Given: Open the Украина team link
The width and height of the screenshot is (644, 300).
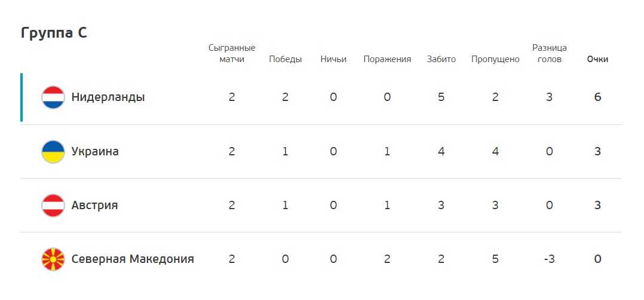Looking at the screenshot, I should [x=95, y=152].
